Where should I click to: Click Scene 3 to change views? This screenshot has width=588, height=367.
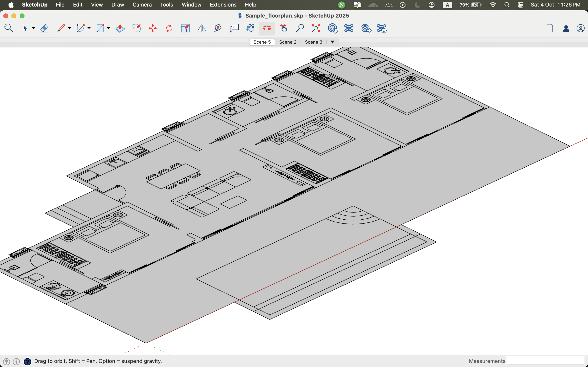[x=313, y=42]
